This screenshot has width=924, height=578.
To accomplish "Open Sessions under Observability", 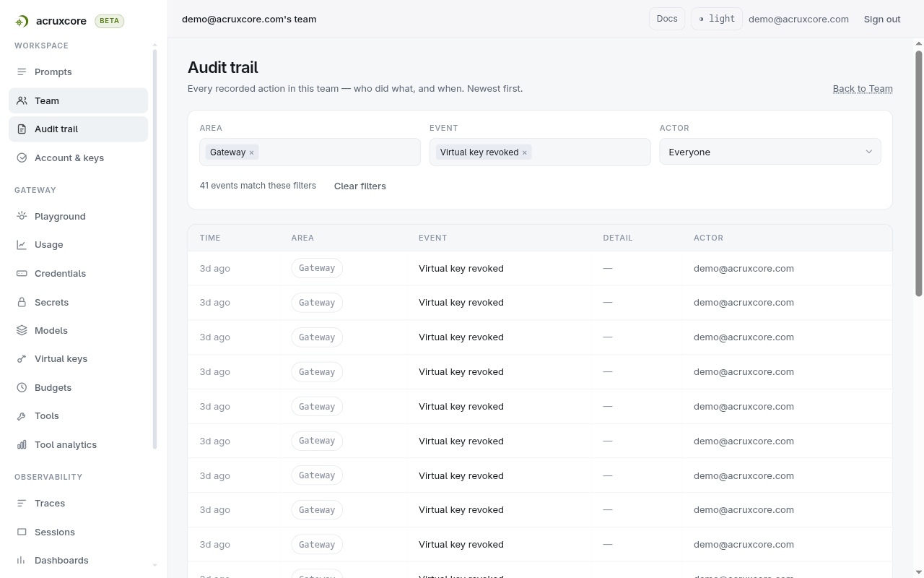I will pyautogui.click(x=78, y=532).
